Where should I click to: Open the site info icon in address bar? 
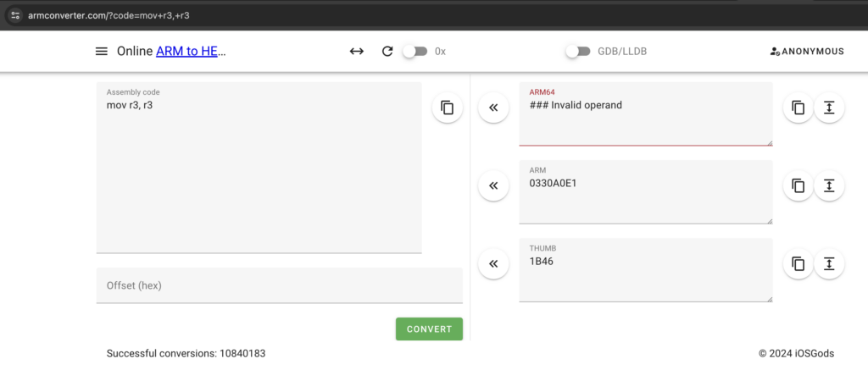15,15
